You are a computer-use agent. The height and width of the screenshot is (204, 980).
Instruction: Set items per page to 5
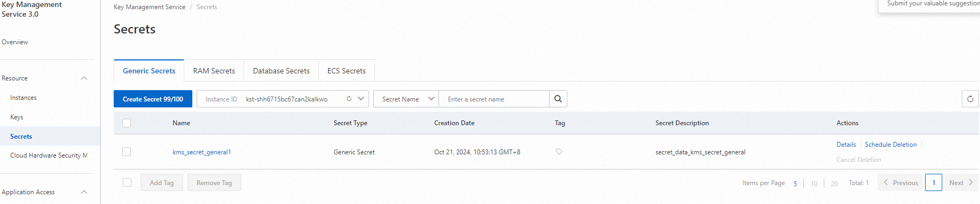(795, 183)
